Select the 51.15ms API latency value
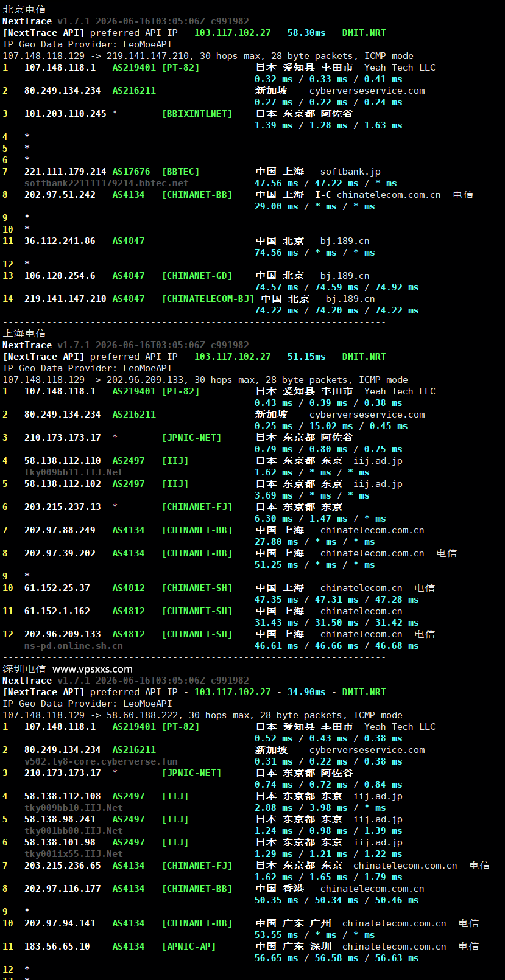 [x=306, y=357]
